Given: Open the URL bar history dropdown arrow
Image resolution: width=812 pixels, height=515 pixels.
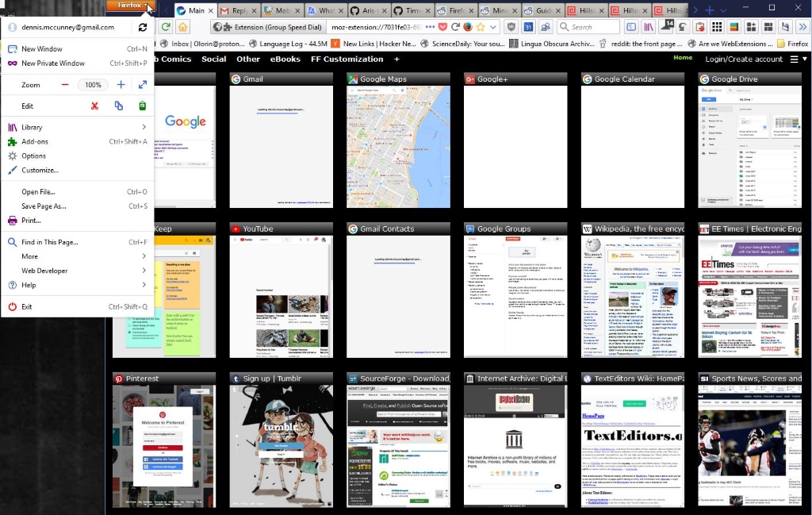Looking at the screenshot, I should [x=493, y=27].
